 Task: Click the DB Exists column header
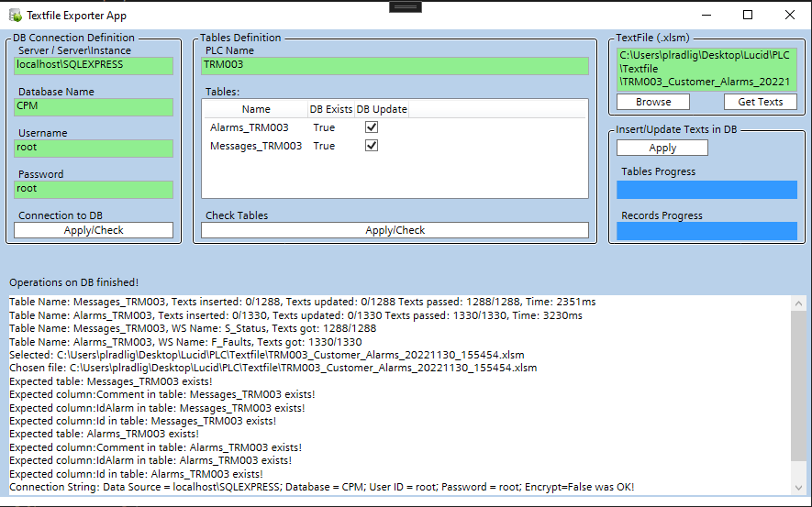(331, 109)
